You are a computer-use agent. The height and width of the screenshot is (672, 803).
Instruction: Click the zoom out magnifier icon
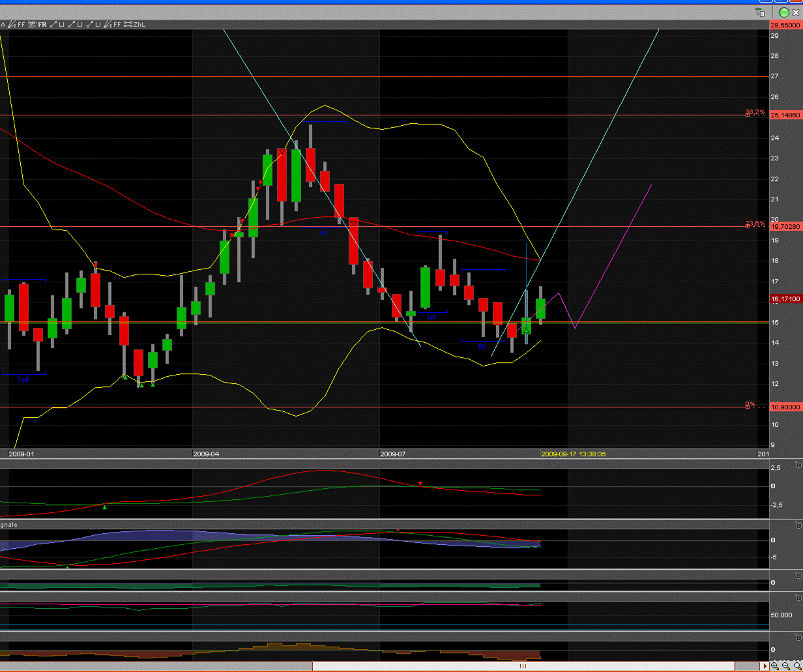tap(785, 665)
